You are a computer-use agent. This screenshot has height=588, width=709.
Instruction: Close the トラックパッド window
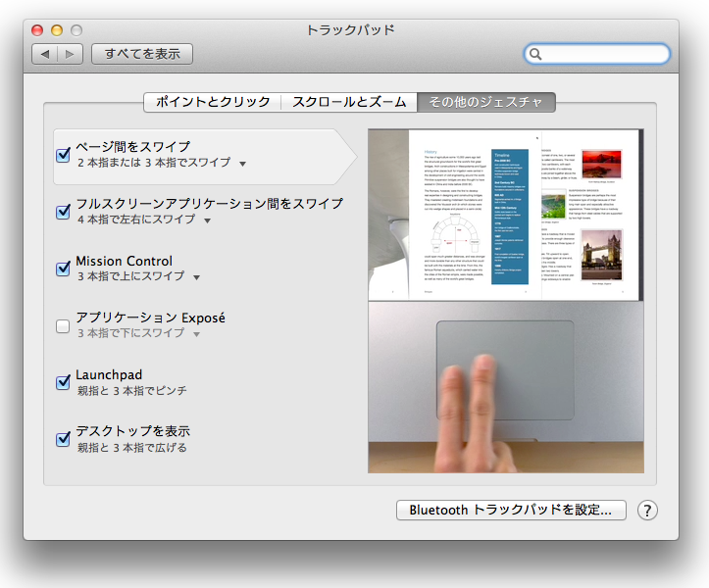click(38, 30)
